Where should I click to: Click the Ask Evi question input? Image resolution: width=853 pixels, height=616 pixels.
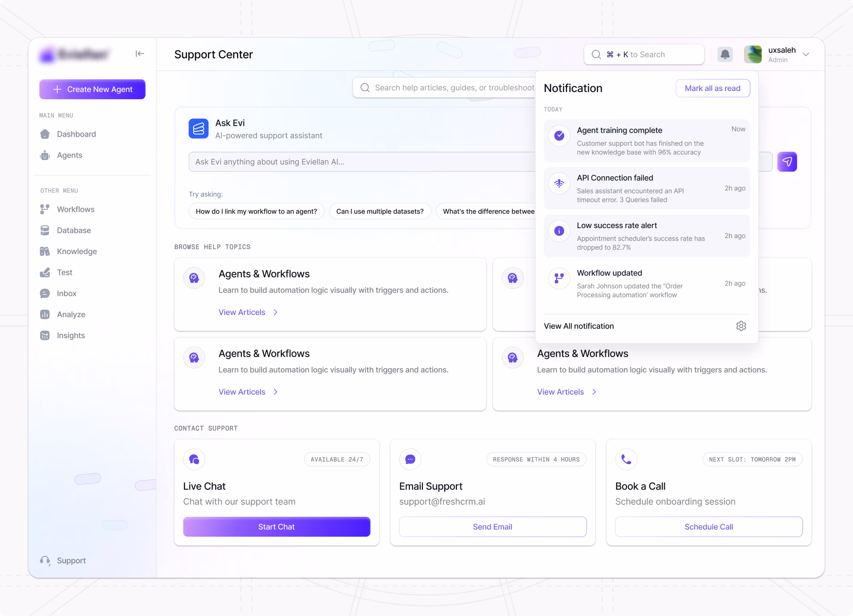361,162
